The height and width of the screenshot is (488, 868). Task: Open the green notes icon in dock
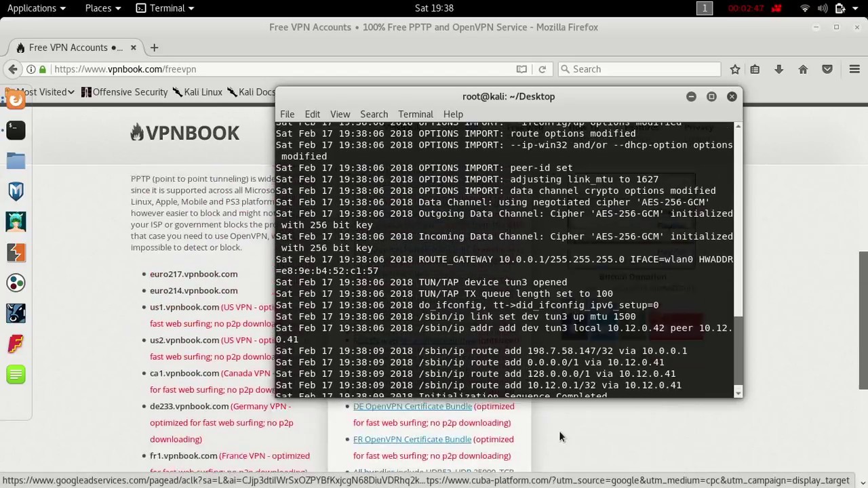click(16, 374)
